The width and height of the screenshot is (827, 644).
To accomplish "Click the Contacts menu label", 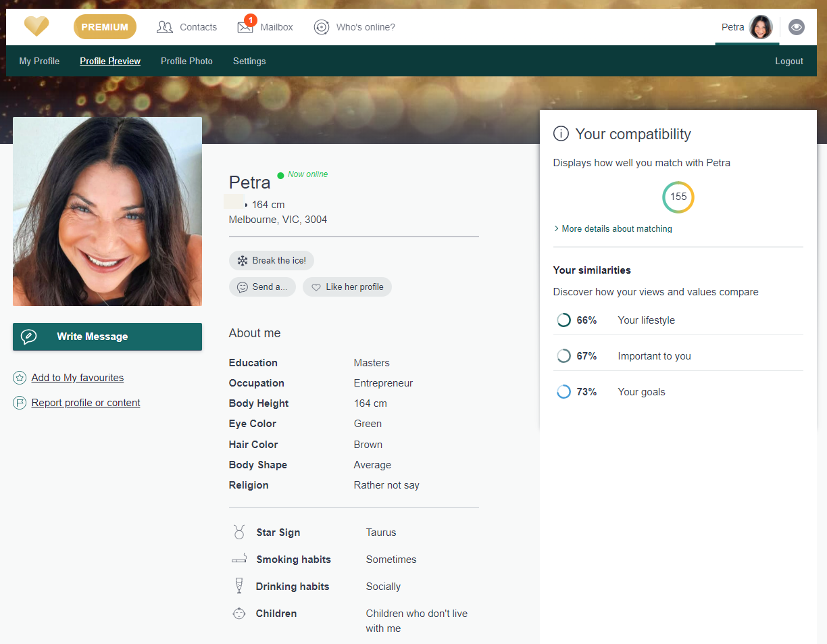I will (x=198, y=27).
